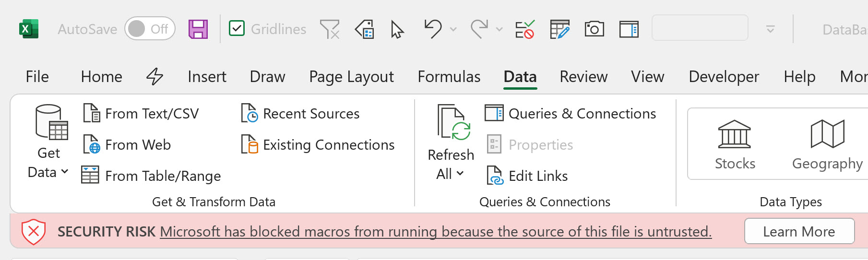Image resolution: width=868 pixels, height=260 pixels.
Task: Click the empty box in Quick Access Toolbar
Action: coord(700,28)
